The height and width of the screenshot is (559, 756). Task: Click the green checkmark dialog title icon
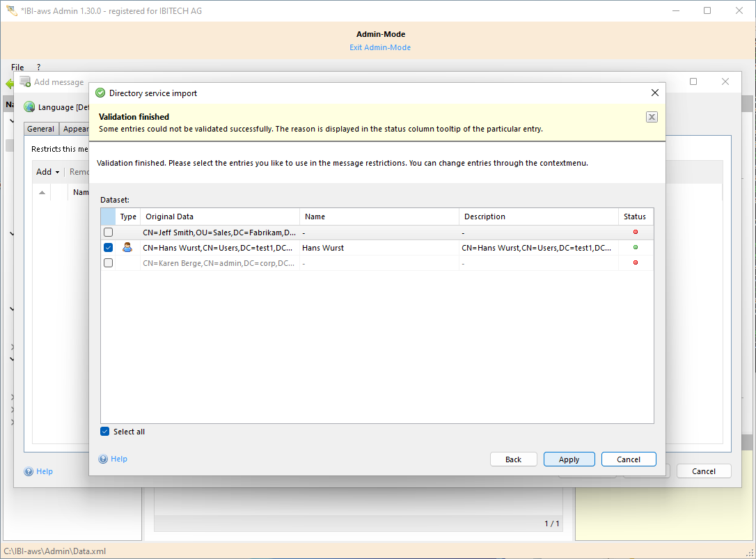pos(100,93)
